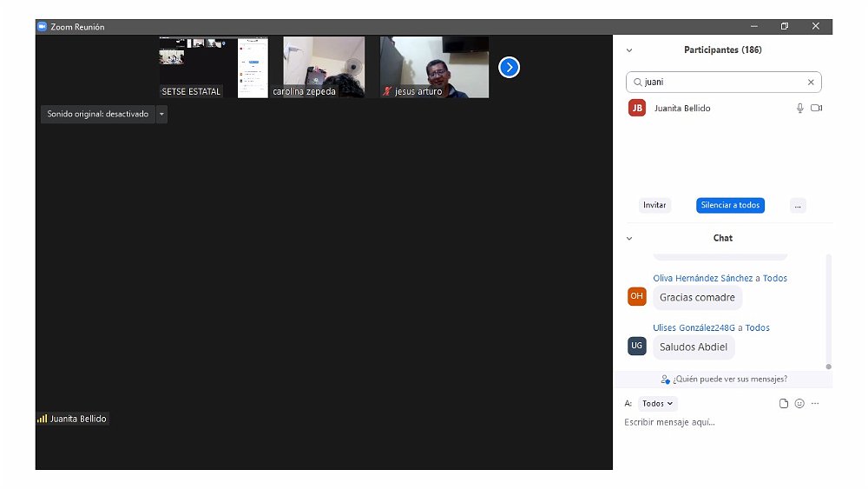Open chat more options ellipsis
Image resolution: width=868 pixels, height=489 pixels.
tap(815, 403)
